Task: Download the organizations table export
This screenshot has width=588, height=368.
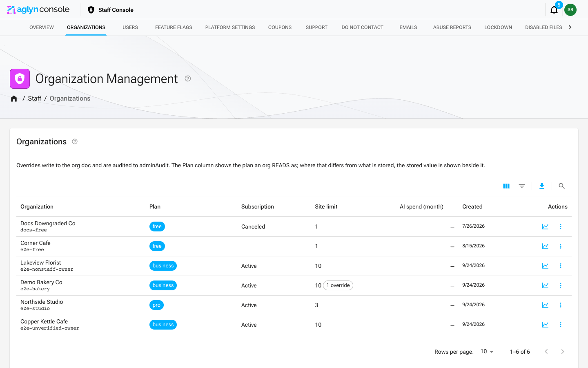Action: point(542,186)
